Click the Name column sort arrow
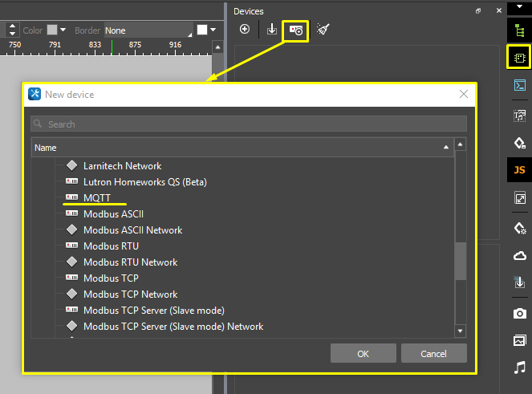 [446, 148]
